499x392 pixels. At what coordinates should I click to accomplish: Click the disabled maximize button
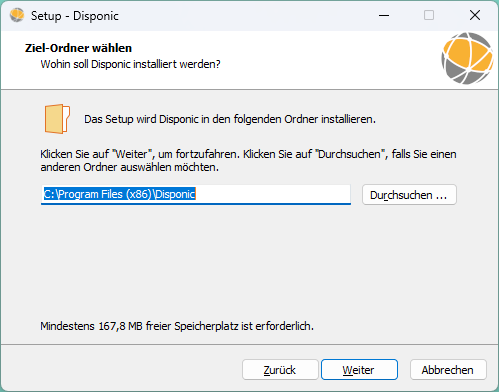(x=429, y=15)
